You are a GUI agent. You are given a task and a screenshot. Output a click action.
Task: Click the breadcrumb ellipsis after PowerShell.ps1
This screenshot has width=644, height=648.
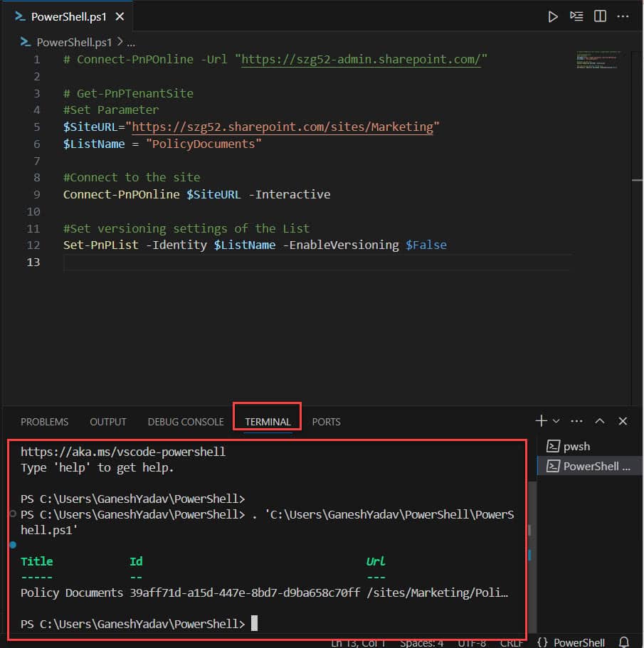click(131, 43)
